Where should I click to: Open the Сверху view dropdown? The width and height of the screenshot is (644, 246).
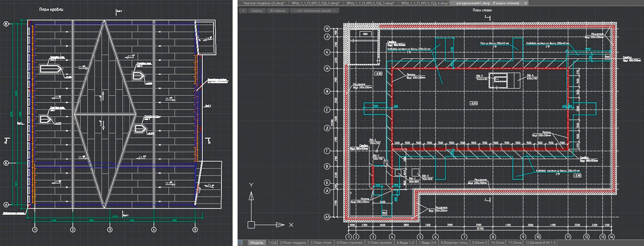coord(256,11)
